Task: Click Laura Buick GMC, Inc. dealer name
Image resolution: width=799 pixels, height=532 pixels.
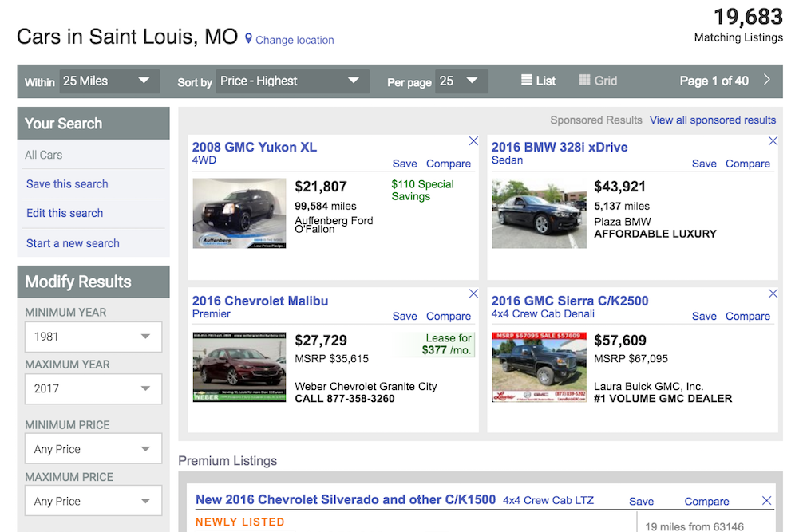Action: tap(648, 386)
